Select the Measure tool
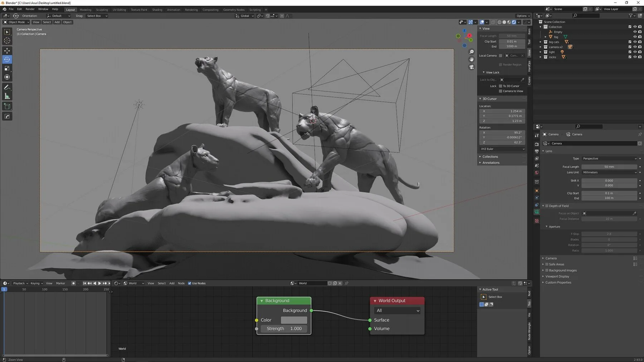644x362 pixels. [x=7, y=96]
